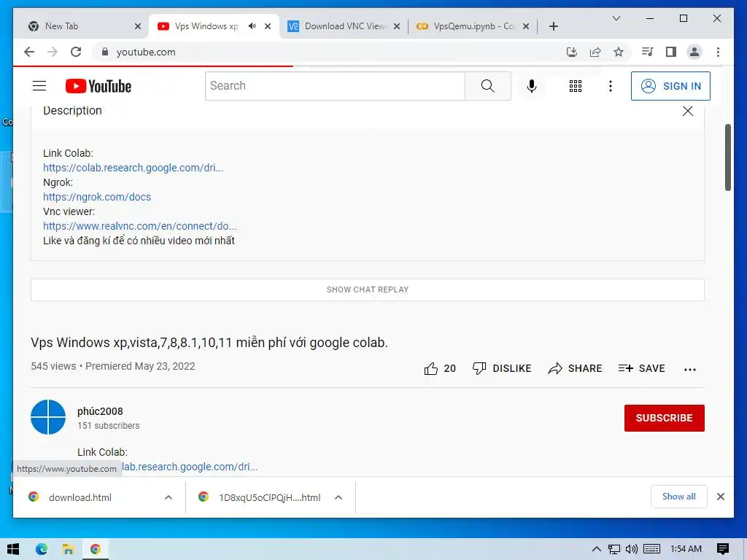Start voice search with microphone icon
Screen dimensions: 747x560
[x=532, y=86]
